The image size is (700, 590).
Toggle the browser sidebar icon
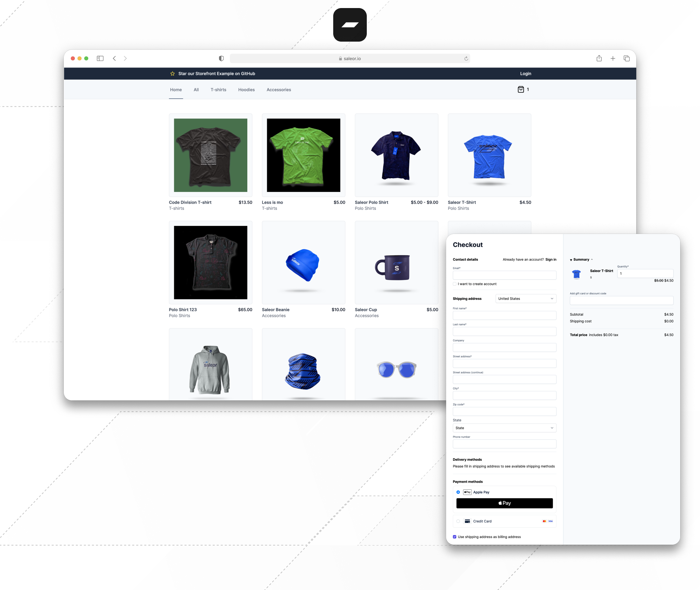100,58
